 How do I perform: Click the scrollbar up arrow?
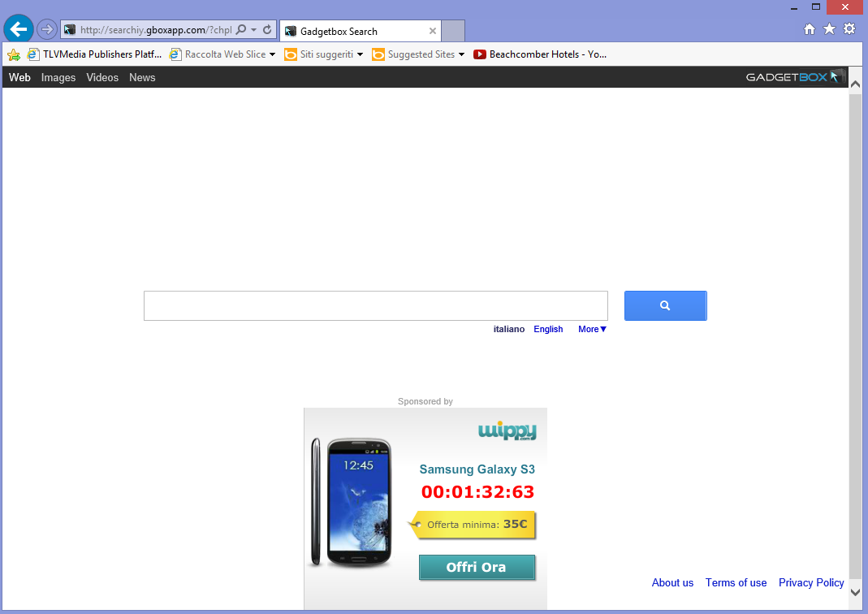coord(855,84)
